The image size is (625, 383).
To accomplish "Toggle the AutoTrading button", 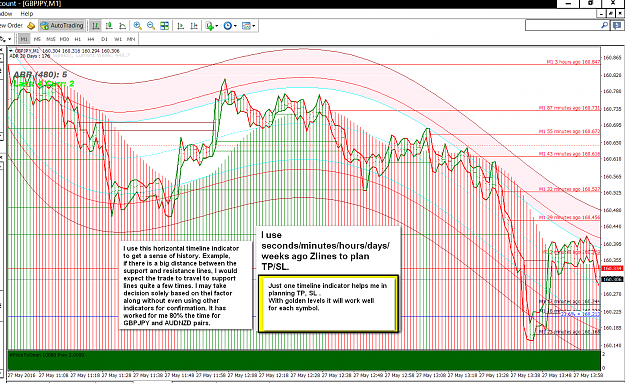I will click(x=62, y=26).
